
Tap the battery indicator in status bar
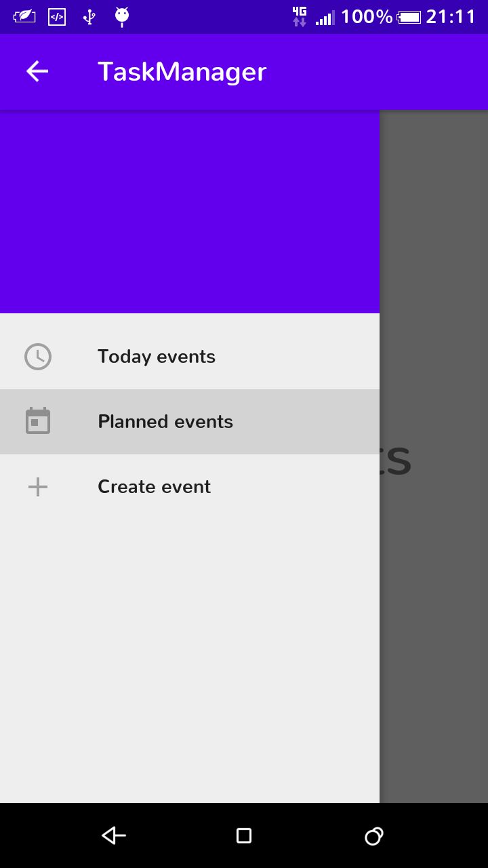(409, 17)
